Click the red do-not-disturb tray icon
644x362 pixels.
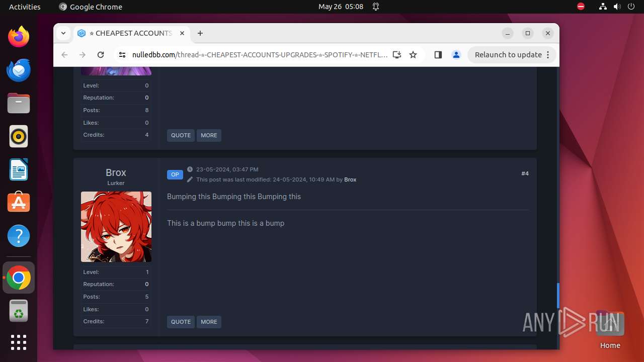coord(581,7)
